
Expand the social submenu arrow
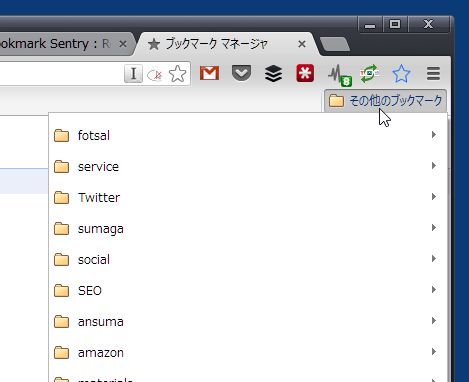click(434, 259)
